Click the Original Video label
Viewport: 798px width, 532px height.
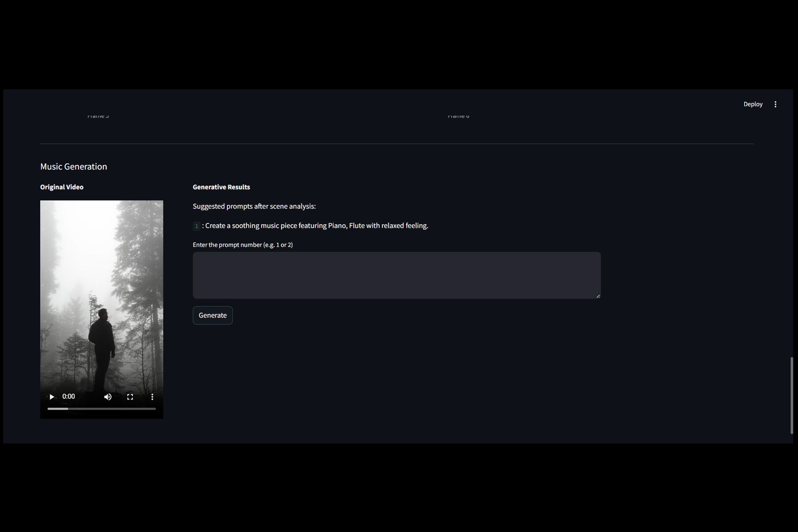61,187
